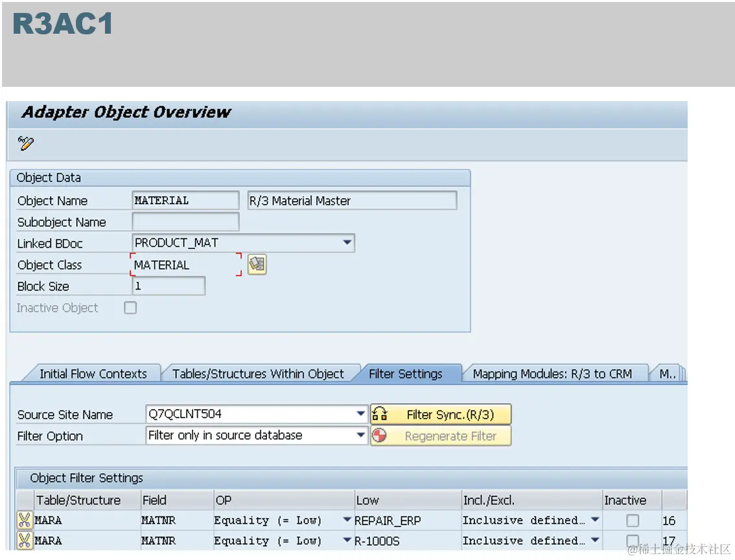Click the Block Size field
This screenshot has height=560, width=735.
(x=169, y=286)
